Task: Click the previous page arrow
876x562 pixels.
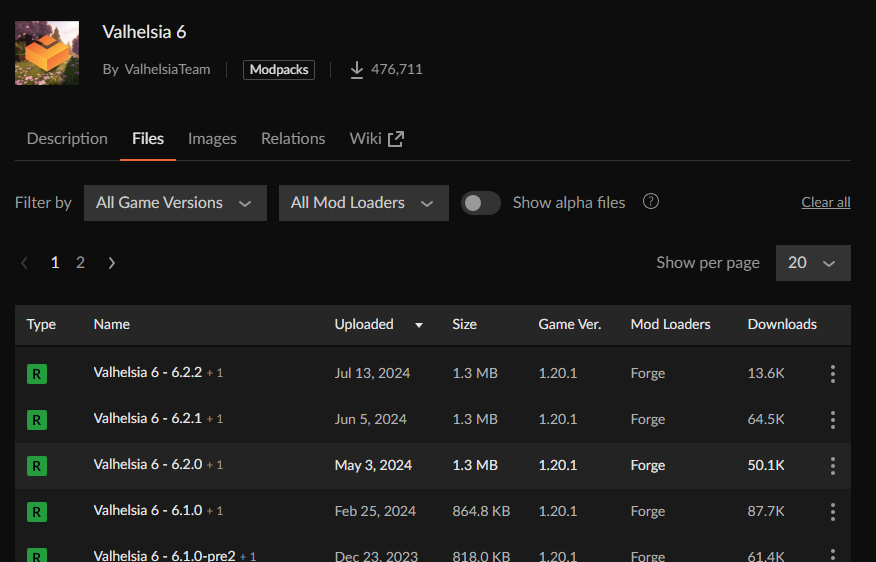Action: [x=24, y=263]
